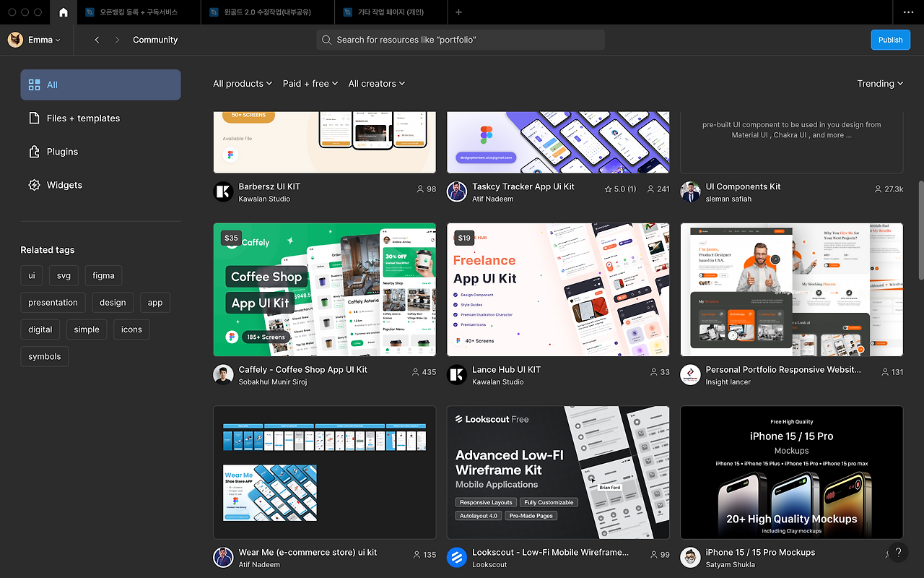
Task: Click sleman safiah avatar by UI Components Kit
Action: point(690,191)
